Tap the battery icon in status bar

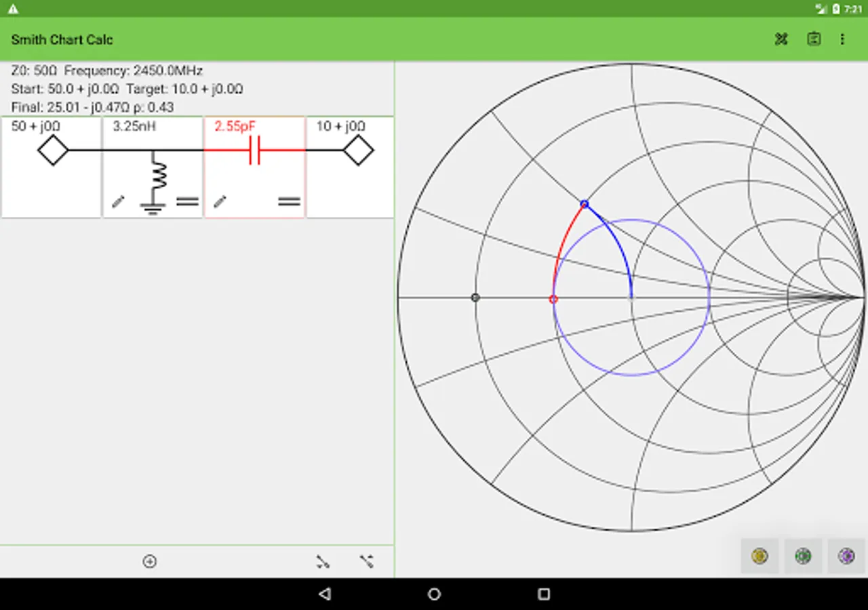click(x=836, y=9)
